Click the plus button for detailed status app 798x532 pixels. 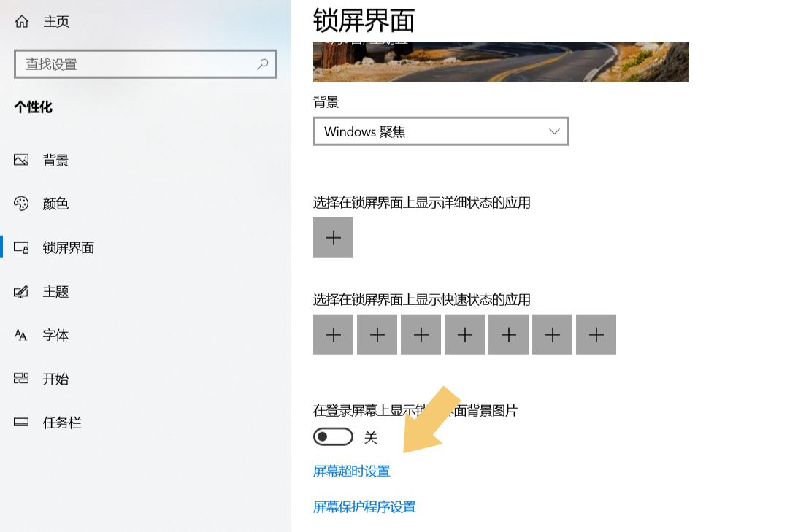pos(333,237)
